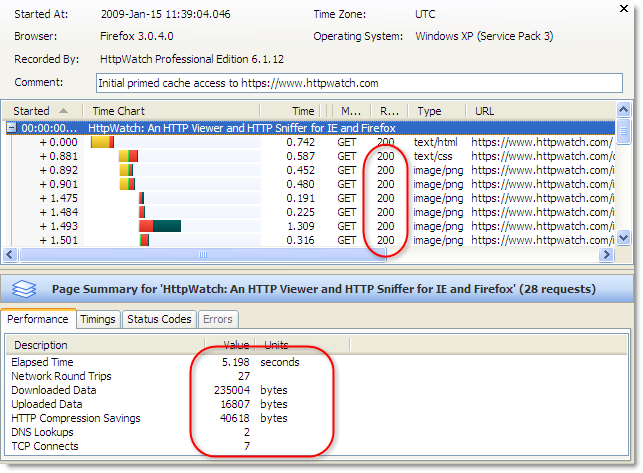Image resolution: width=643 pixels, height=473 pixels.
Task: Open the Status Codes tab
Action: tap(159, 319)
